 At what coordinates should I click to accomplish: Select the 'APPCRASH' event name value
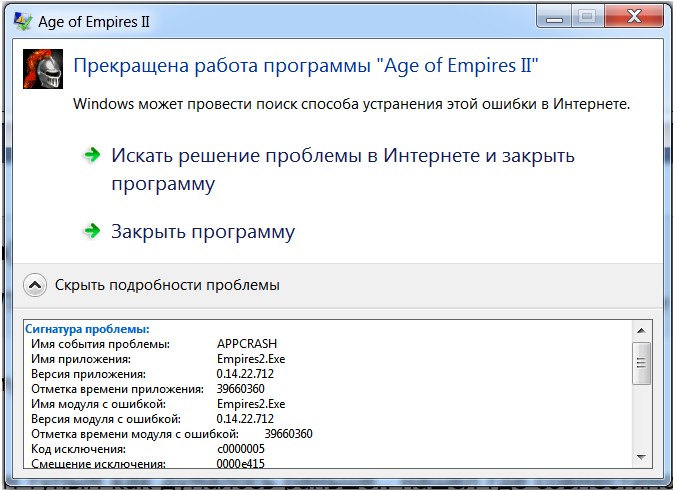tap(247, 344)
